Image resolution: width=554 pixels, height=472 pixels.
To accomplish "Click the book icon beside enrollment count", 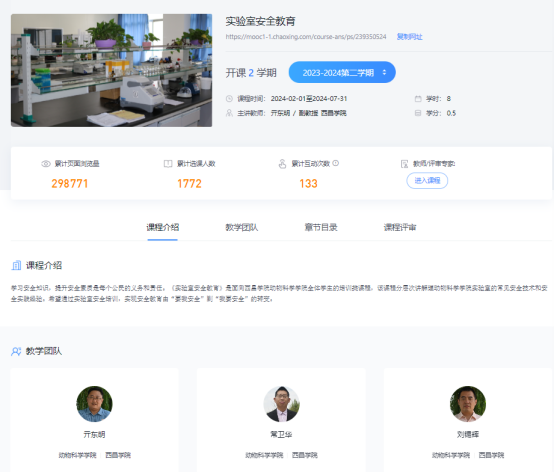I will pyautogui.click(x=168, y=164).
